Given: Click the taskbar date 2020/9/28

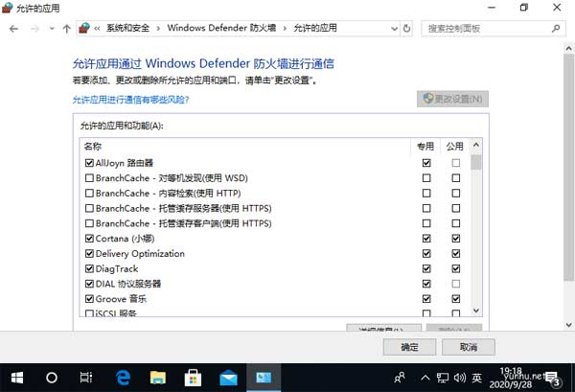Looking at the screenshot, I should (511, 384).
